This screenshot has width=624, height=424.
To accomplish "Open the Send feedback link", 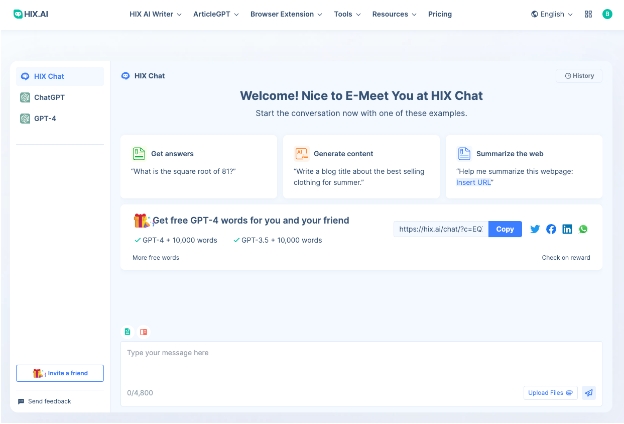I will [x=45, y=401].
